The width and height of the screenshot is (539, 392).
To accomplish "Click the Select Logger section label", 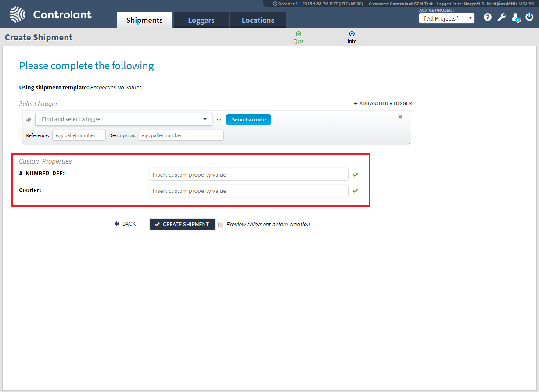I will (39, 104).
